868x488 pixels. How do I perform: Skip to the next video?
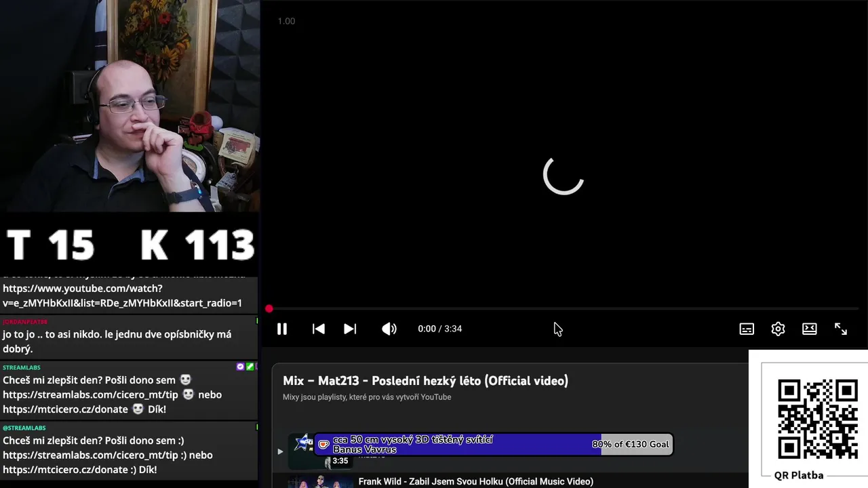(350, 329)
